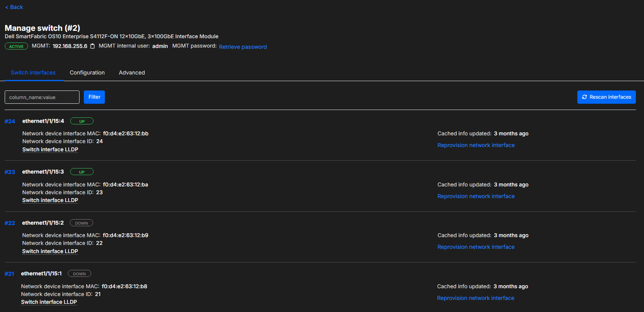Expand Switch interface LLDP for ethernet1/1/15:4
This screenshot has height=312, width=644.
[50, 149]
